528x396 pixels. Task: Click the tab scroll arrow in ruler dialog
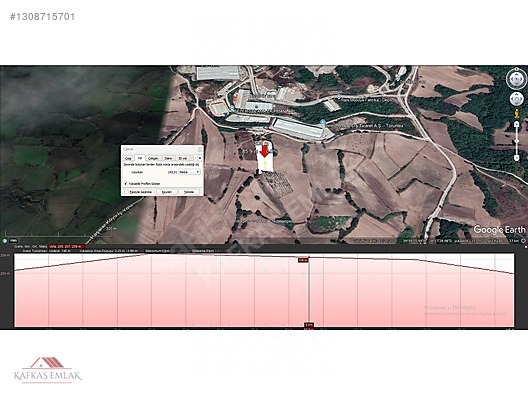click(x=199, y=158)
